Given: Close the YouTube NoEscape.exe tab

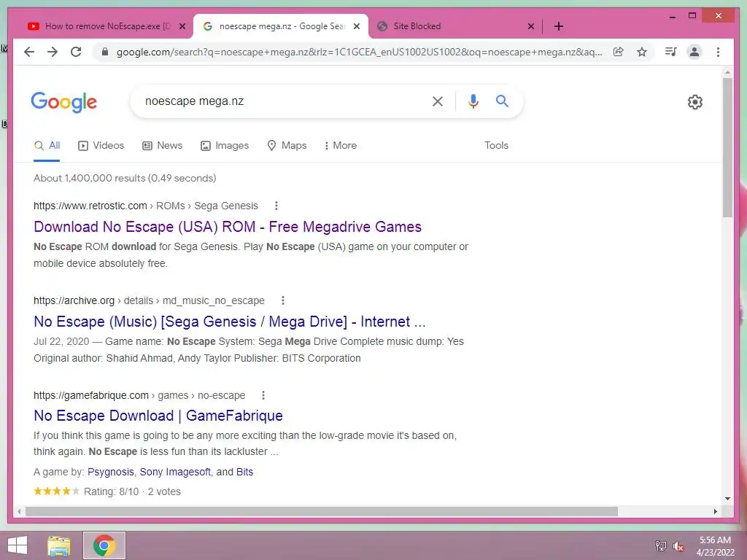Looking at the screenshot, I should click(x=182, y=26).
